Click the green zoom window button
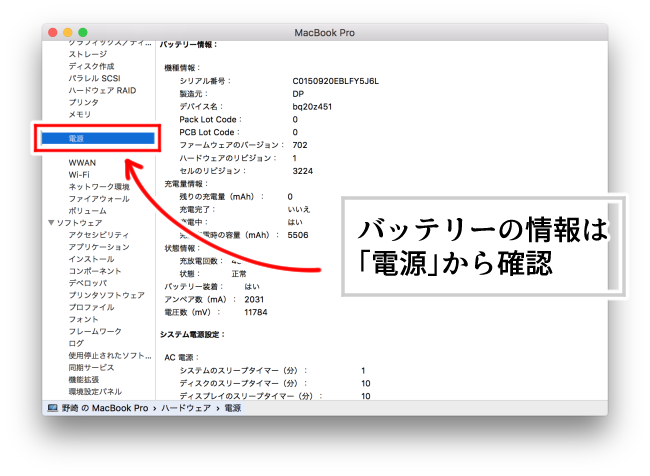Viewport: 650px width, 476px height. tap(83, 32)
